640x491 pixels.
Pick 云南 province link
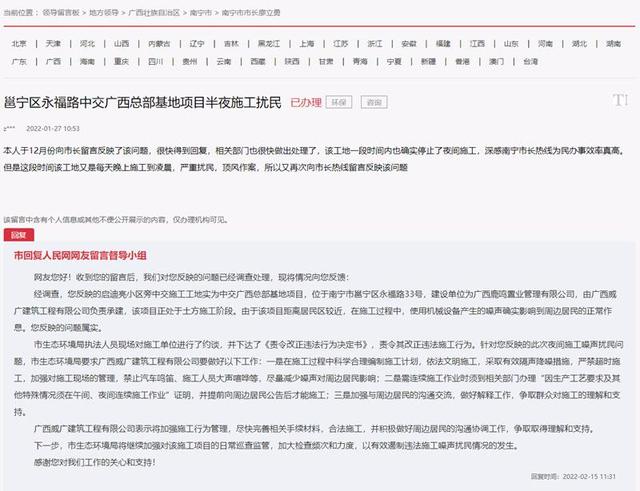[x=224, y=61]
